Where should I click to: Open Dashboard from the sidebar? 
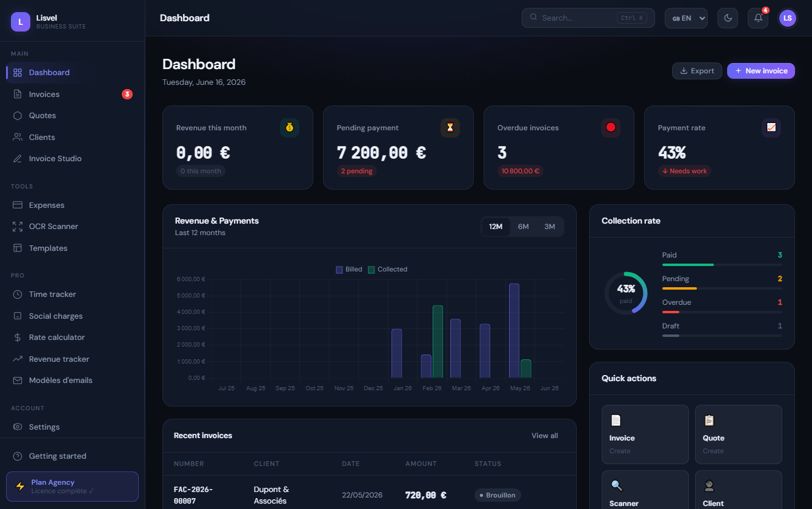point(73,73)
